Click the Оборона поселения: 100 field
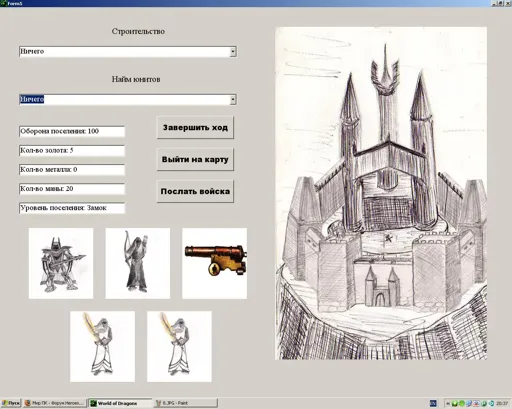Image resolution: width=512 pixels, height=409 pixels. tap(72, 131)
